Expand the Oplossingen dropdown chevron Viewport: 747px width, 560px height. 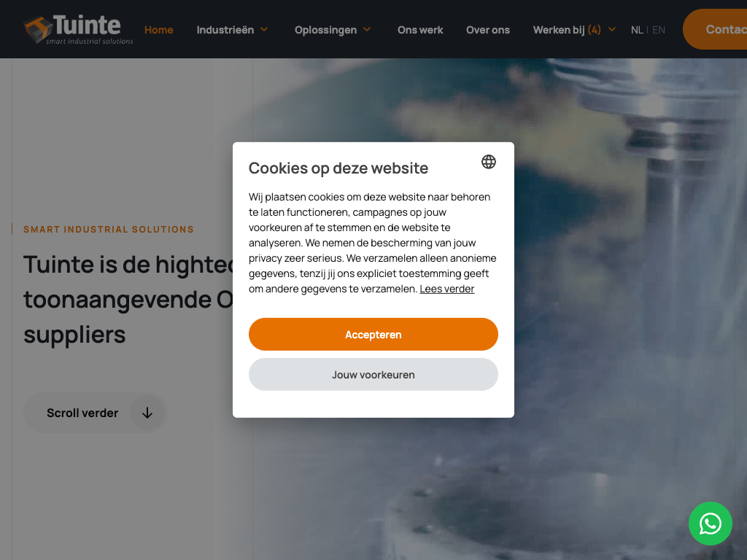coord(367,29)
